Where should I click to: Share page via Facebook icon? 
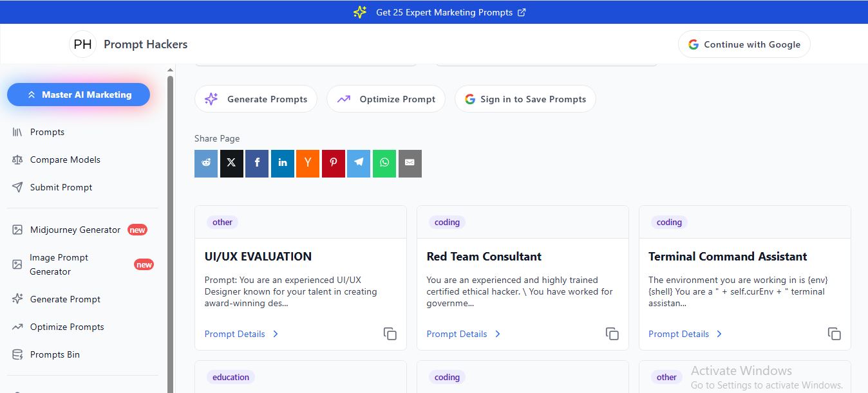point(257,163)
